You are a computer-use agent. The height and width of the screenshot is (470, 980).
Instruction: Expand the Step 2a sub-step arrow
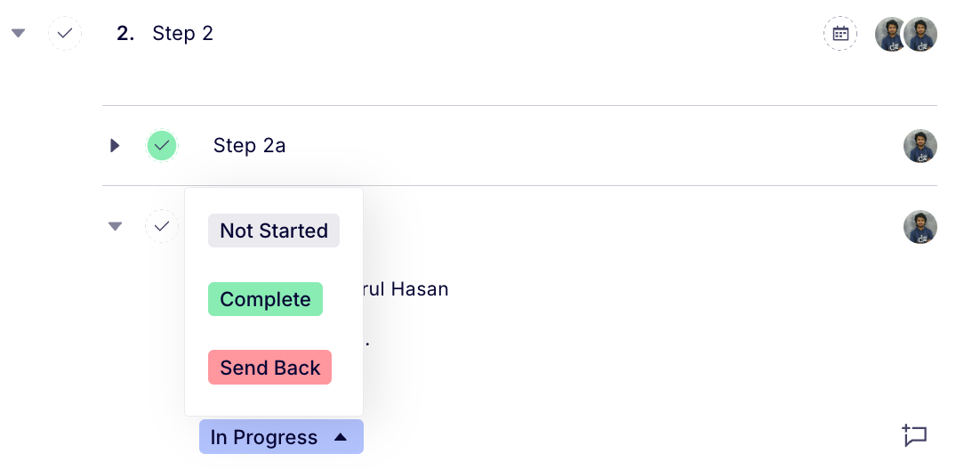(x=115, y=145)
